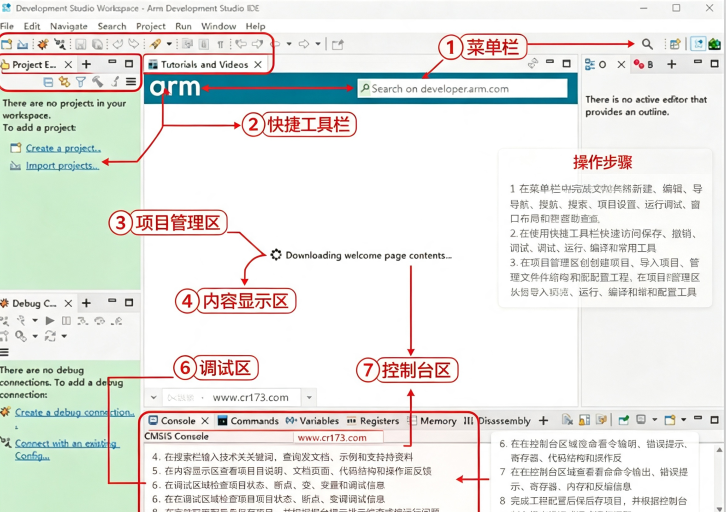Close the Tutorials and Videos tab
This screenshot has width=726, height=512.
pyautogui.click(x=258, y=65)
